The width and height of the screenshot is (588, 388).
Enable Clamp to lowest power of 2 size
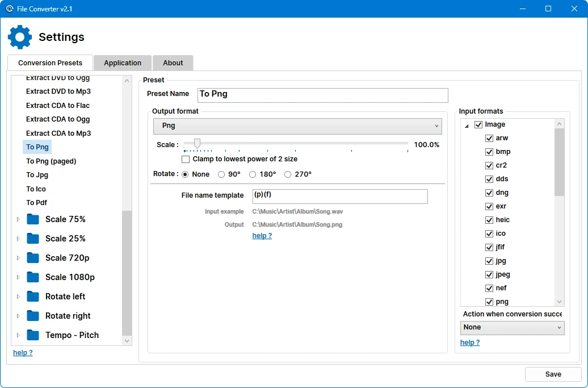pyautogui.click(x=186, y=159)
